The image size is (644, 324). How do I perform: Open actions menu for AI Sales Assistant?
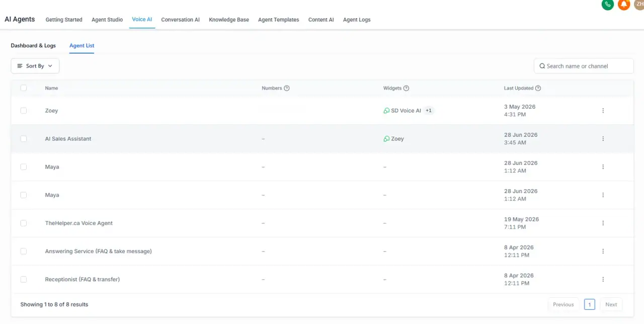click(x=603, y=139)
